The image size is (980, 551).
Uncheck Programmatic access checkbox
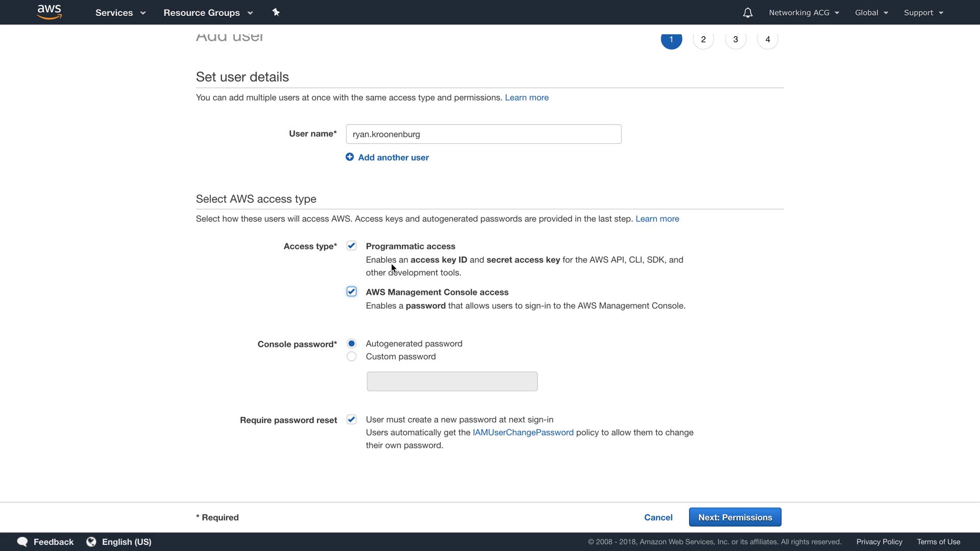pos(352,246)
